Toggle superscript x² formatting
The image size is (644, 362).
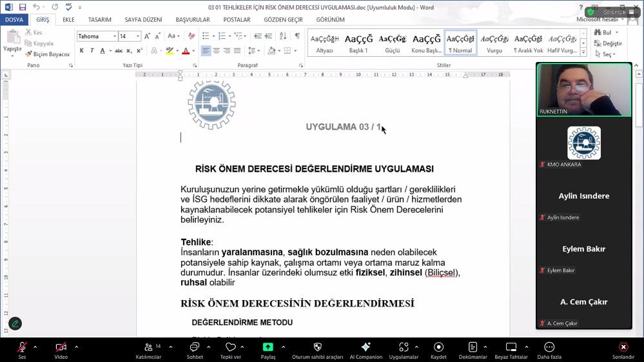pos(139,50)
